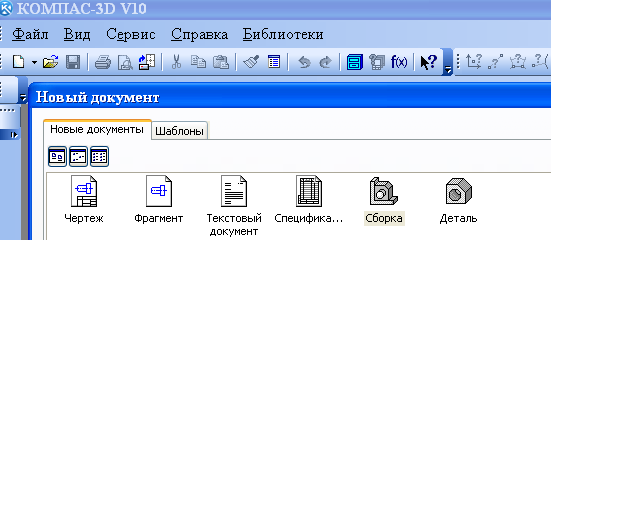Open the f(x) Variables icon
This screenshot has height=512, width=640.
point(399,62)
